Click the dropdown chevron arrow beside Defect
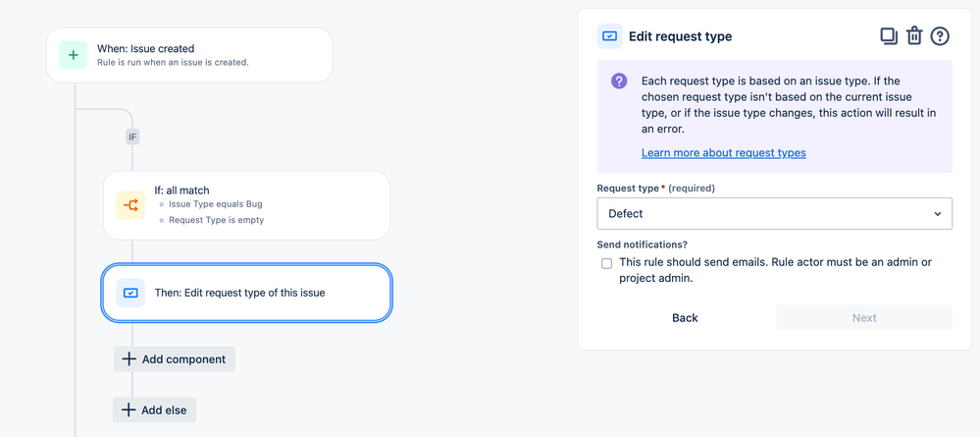Viewport: 980px width, 437px height. [x=938, y=213]
